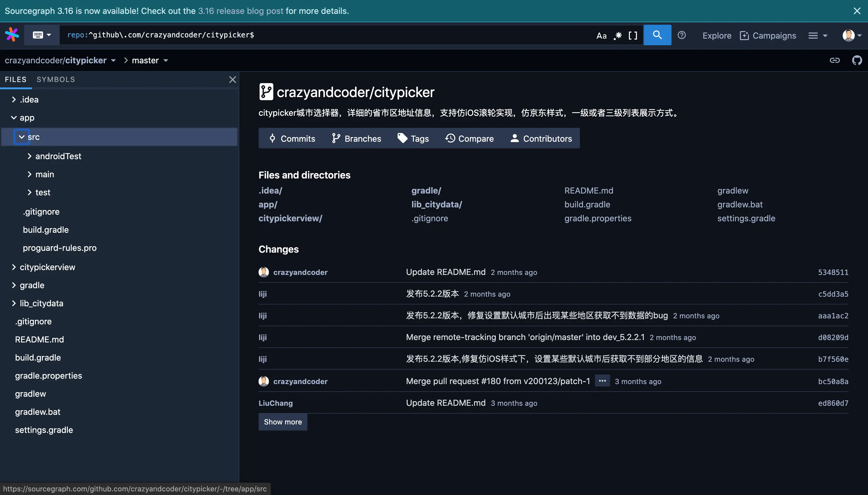Screen dimensions: 868x495
Task: Open the 3.16 release blog post link
Action: [x=240, y=11]
